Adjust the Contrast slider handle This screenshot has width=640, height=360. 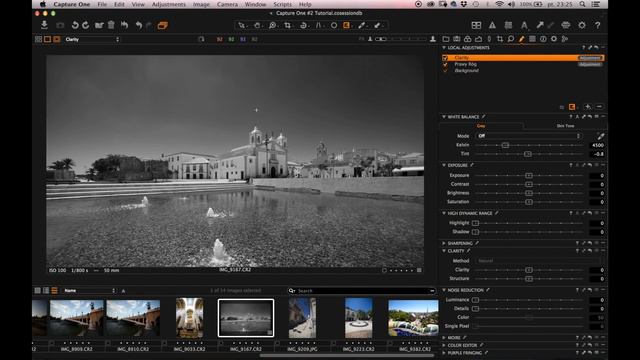pyautogui.click(x=529, y=184)
